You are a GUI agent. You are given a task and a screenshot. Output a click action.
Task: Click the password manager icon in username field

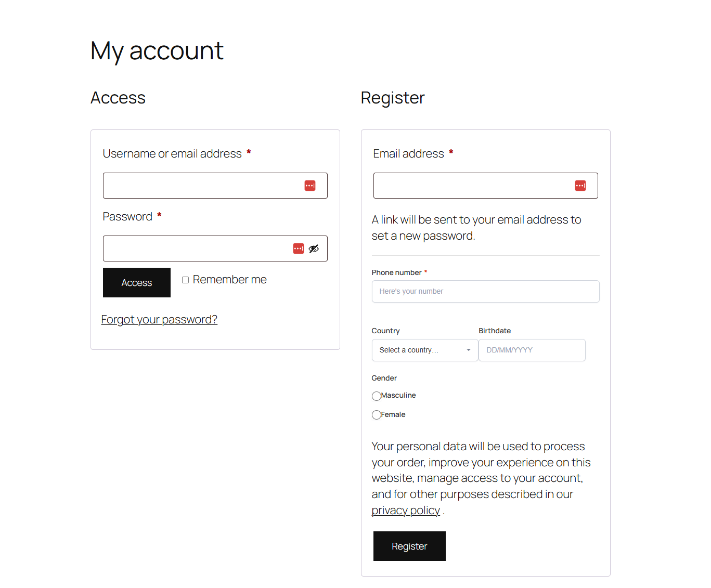(310, 186)
